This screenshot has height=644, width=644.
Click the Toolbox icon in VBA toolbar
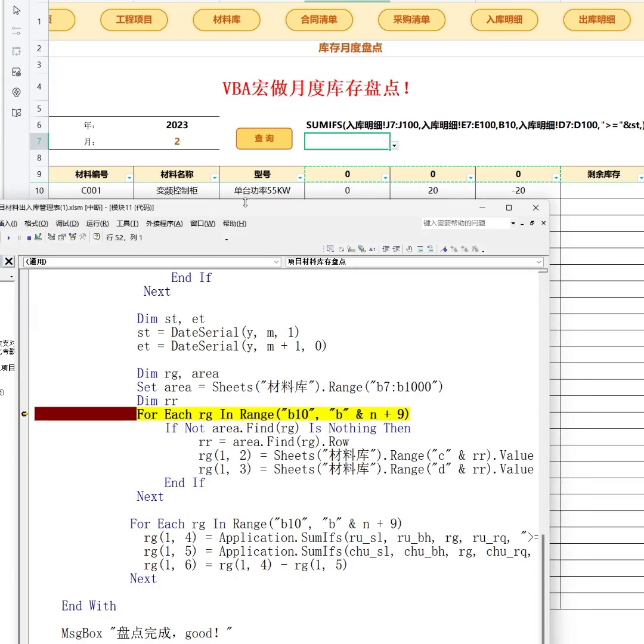pos(82,237)
